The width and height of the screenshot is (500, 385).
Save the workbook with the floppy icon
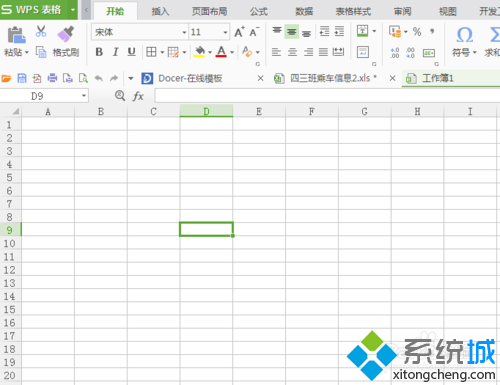point(22,78)
